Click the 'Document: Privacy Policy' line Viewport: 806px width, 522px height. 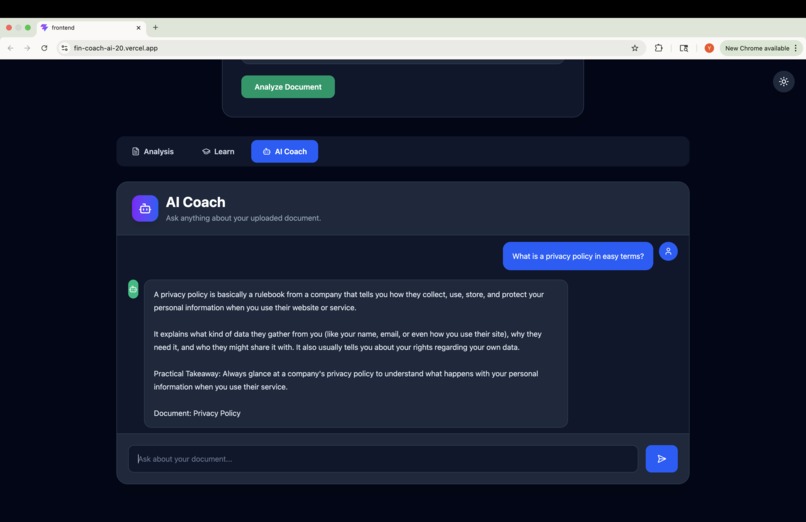click(197, 413)
